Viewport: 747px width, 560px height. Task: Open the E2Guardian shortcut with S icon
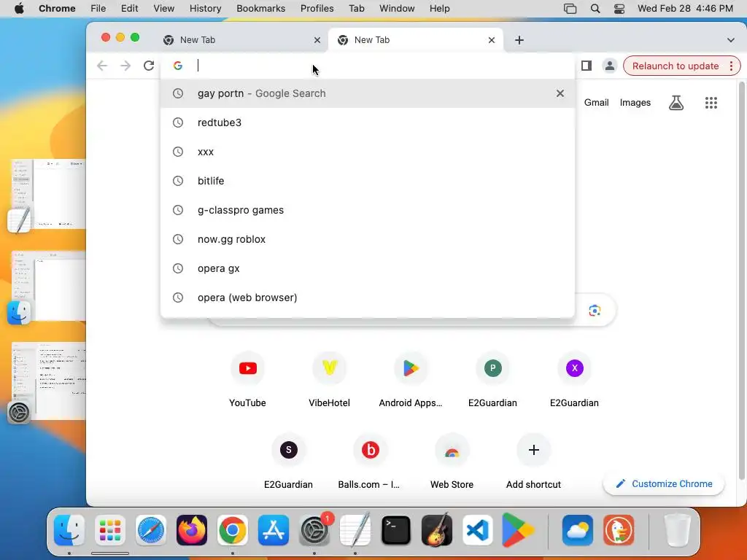[289, 461]
